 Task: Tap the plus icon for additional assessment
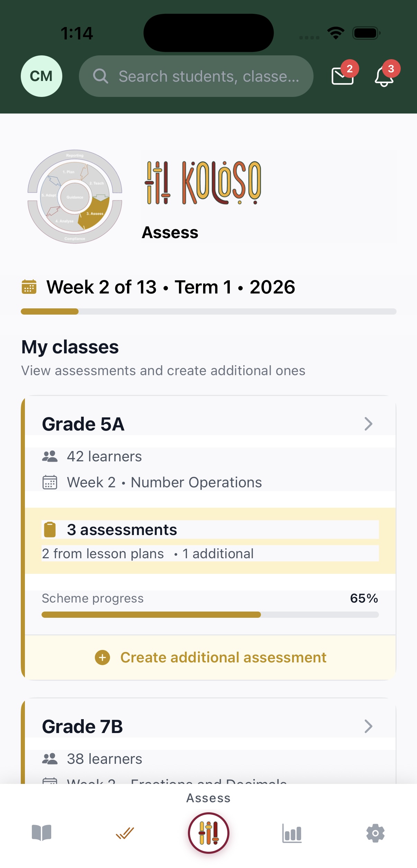click(x=102, y=657)
